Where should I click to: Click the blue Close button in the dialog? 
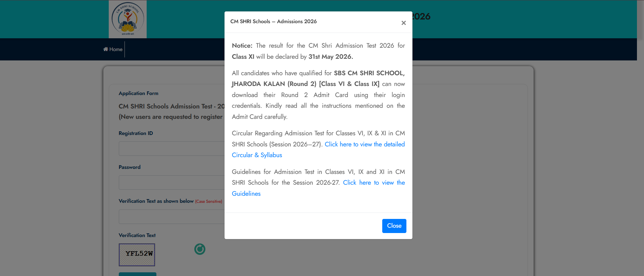click(x=394, y=226)
